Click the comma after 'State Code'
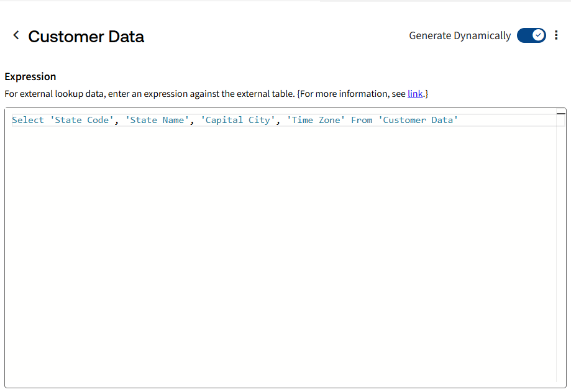571x392 pixels. tap(116, 121)
